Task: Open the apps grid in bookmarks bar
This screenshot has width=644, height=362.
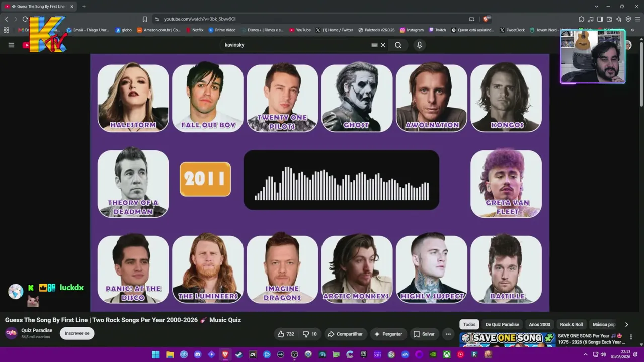Action: click(6, 30)
